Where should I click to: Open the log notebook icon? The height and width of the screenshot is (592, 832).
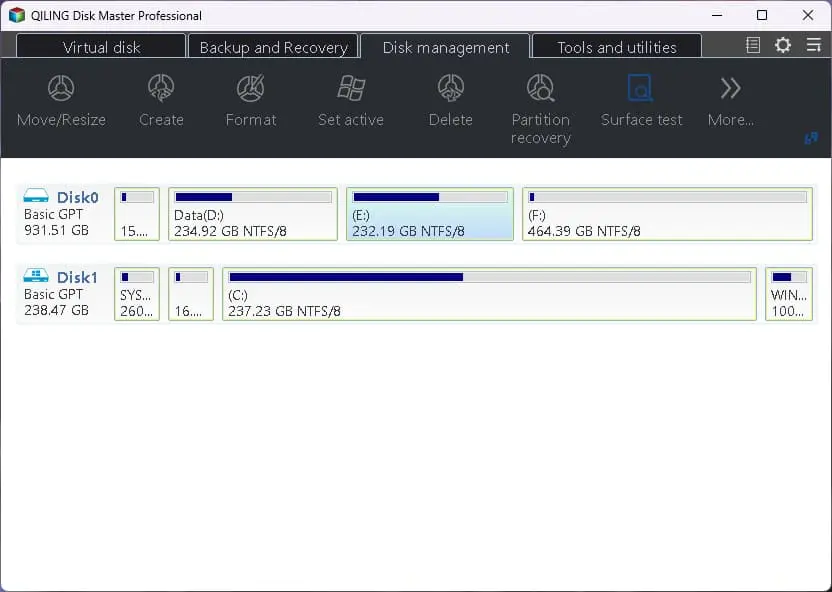pyautogui.click(x=754, y=45)
